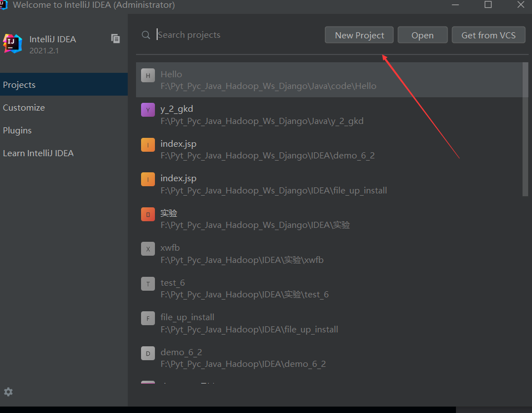Viewport: 532px width, 413px height.
Task: Click the search magnifier icon
Action: click(146, 35)
